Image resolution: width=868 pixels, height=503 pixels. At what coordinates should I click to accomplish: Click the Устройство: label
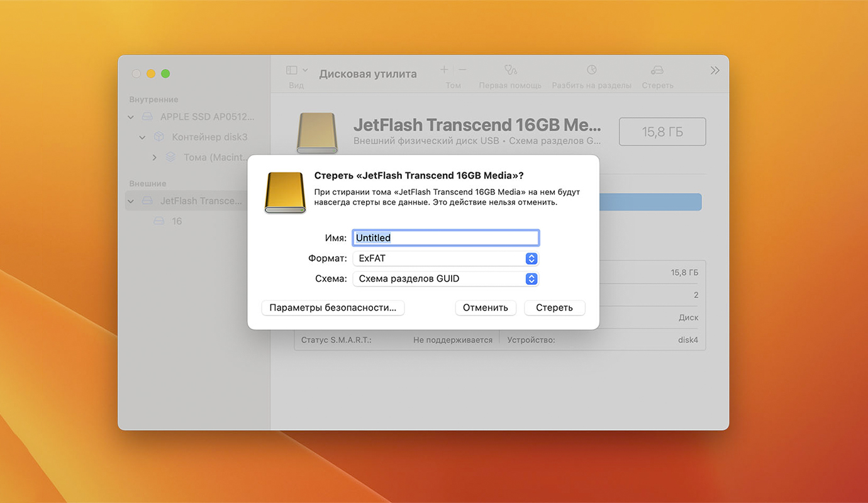coord(531,340)
